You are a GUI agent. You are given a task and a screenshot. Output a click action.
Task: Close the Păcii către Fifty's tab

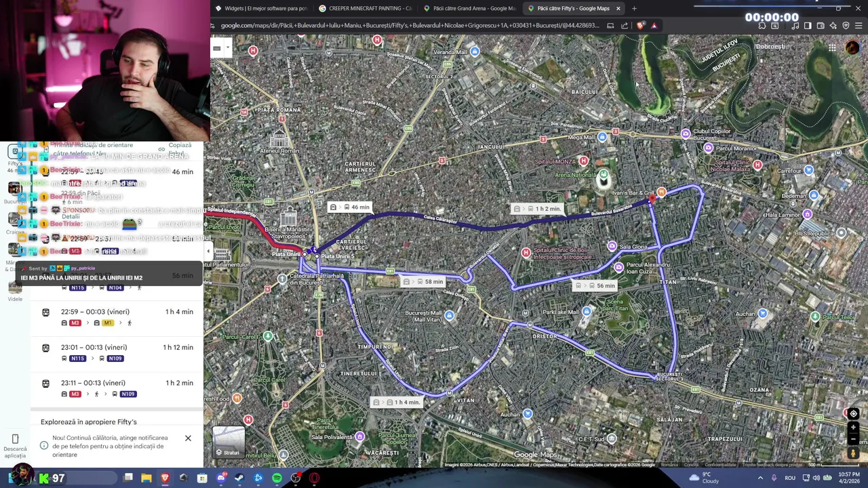[x=618, y=8]
